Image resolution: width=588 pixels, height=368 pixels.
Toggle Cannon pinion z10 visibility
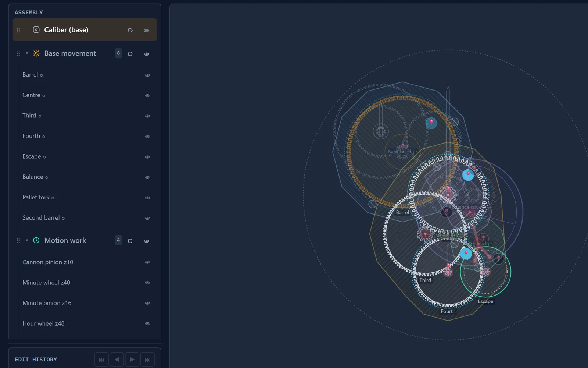(x=147, y=262)
